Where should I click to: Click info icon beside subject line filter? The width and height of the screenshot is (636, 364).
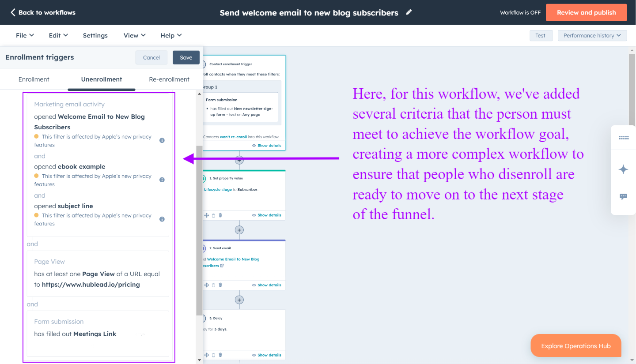coord(162,219)
